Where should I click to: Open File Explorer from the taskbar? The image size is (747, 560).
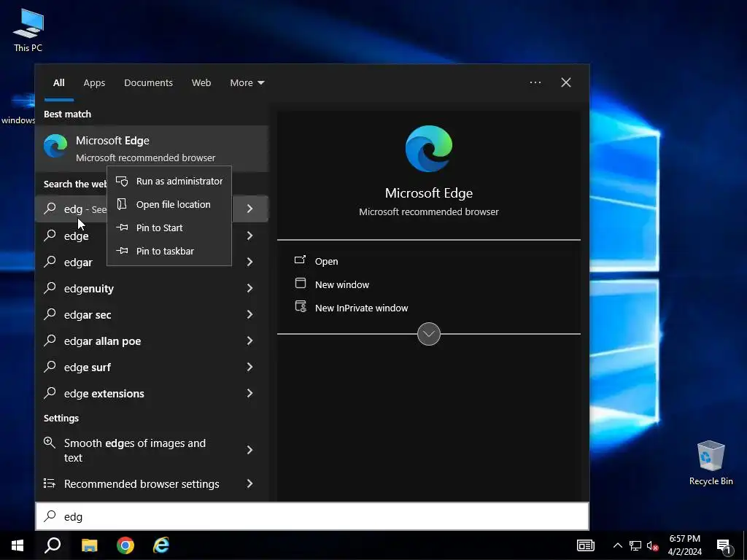point(89,545)
